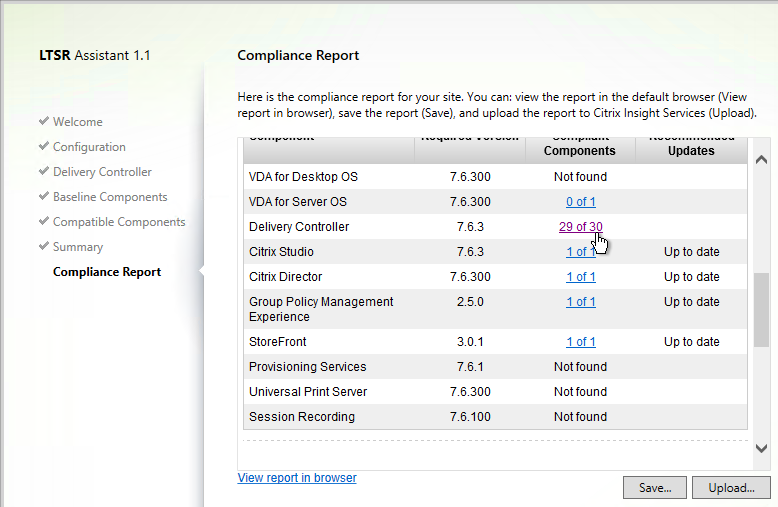Viewport: 778px width, 507px height.
Task: Click the checkmark icon next to Configuration
Action: tap(44, 146)
